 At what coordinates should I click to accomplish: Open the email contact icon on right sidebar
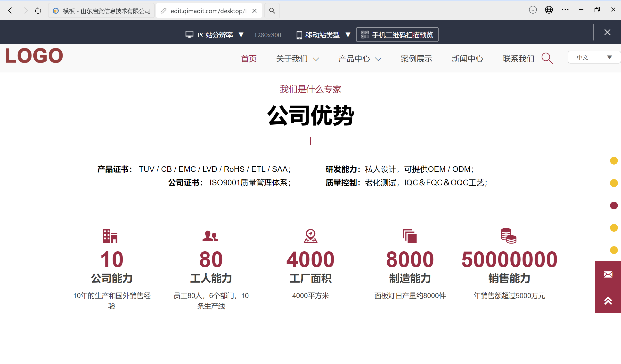pyautogui.click(x=608, y=275)
